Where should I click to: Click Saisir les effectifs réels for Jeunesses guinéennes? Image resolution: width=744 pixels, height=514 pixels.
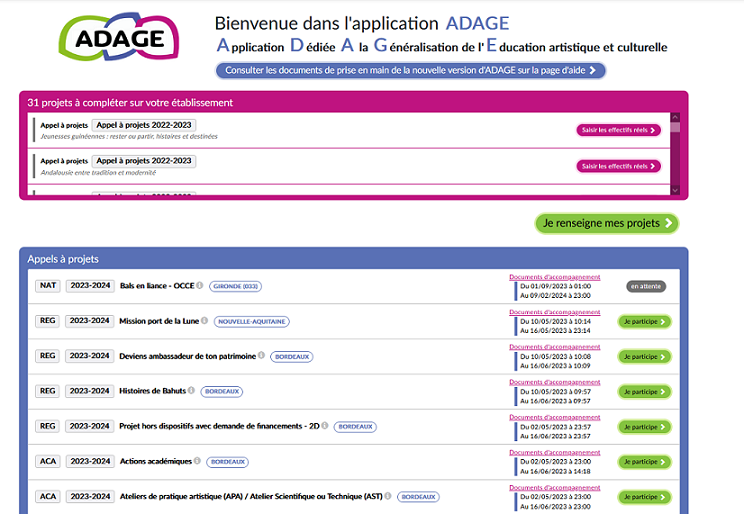click(618, 130)
